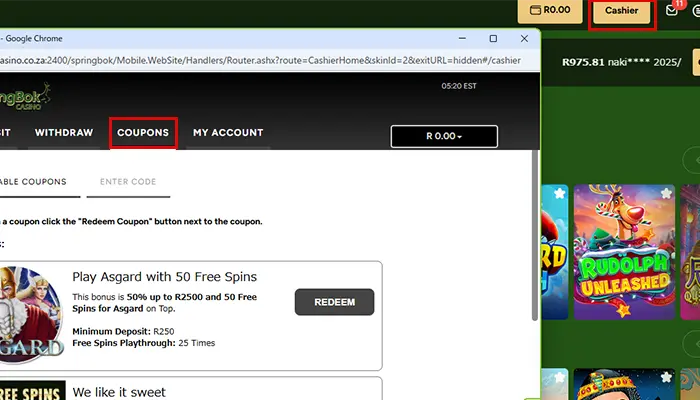Screen dimensions: 700x400
Task: Open the Coupons tab
Action: pos(143,133)
